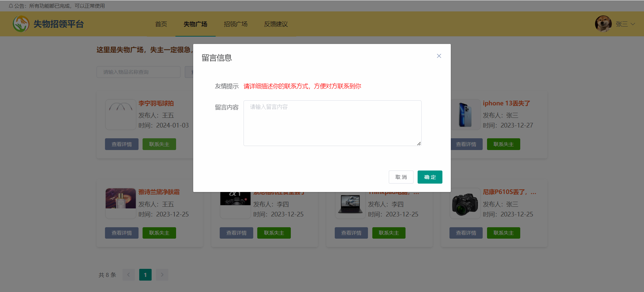Screen dimensions: 644x292
Task: Confirm the message with 确定 button
Action: pos(430,177)
